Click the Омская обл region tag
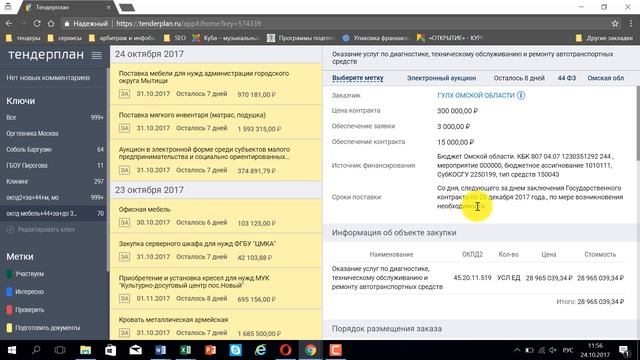Image resolution: width=640 pixels, height=360 pixels. point(606,78)
